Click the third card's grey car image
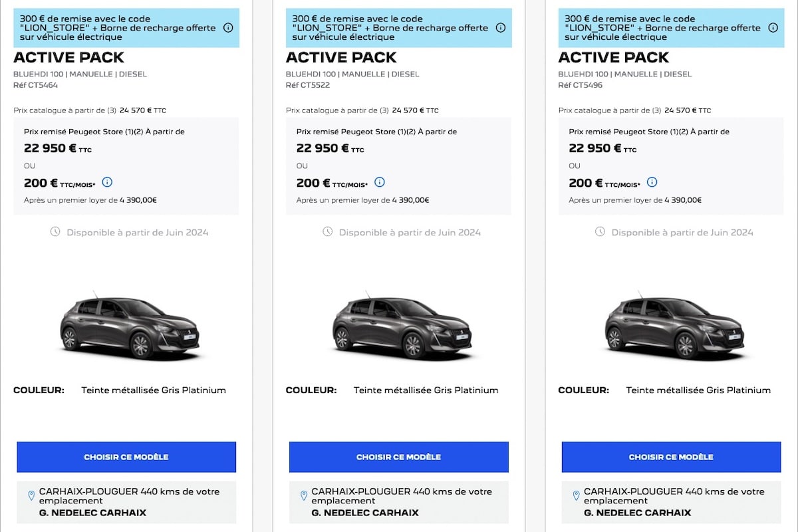 [x=675, y=327]
